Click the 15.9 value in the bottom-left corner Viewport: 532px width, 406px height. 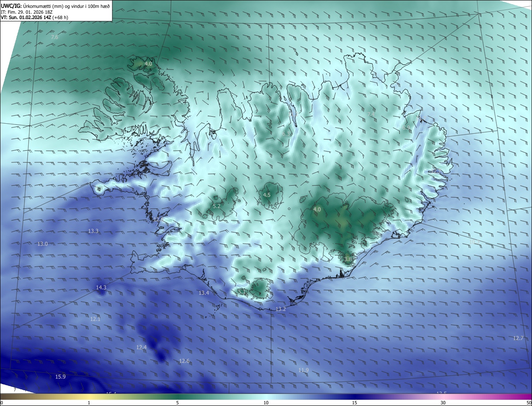tap(60, 377)
